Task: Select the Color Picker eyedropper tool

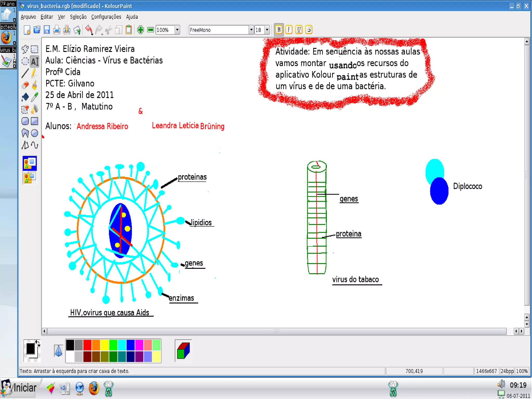Action: point(35,97)
